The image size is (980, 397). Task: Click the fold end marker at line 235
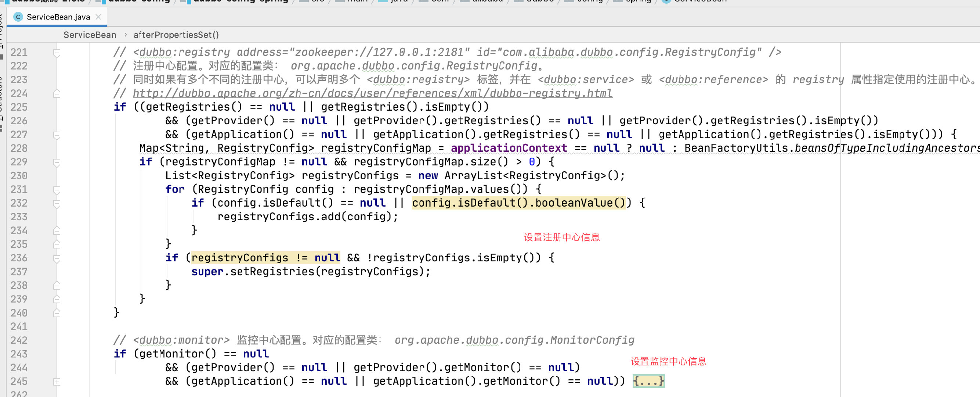(57, 244)
